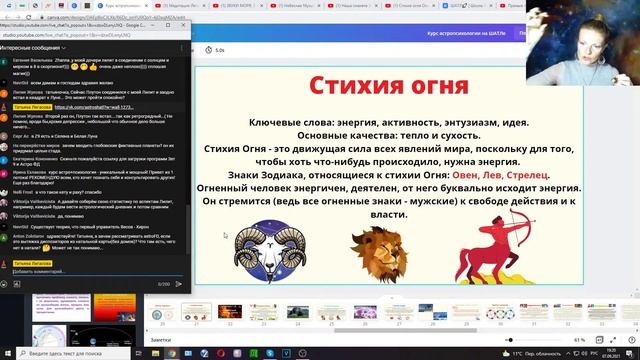Screen dimensions: 640x360
Task: Close the '(1) Медитация' YouTube tab
Action: pyautogui.click(x=205, y=6)
